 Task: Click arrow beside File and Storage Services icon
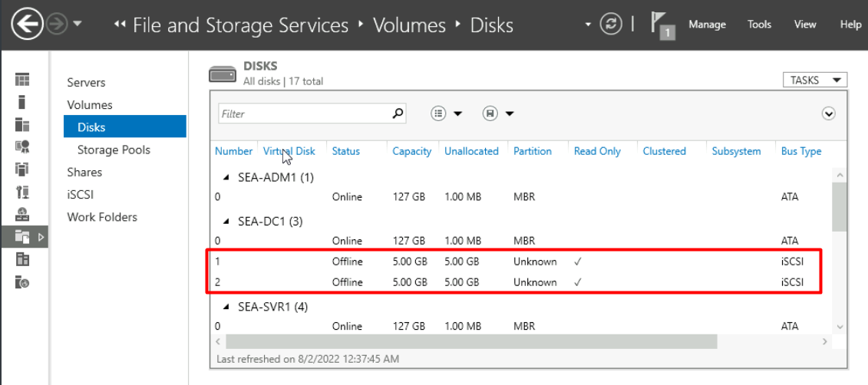(41, 237)
